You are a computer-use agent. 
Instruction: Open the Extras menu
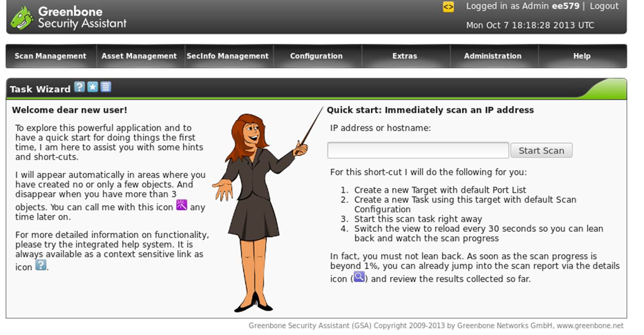(x=405, y=56)
